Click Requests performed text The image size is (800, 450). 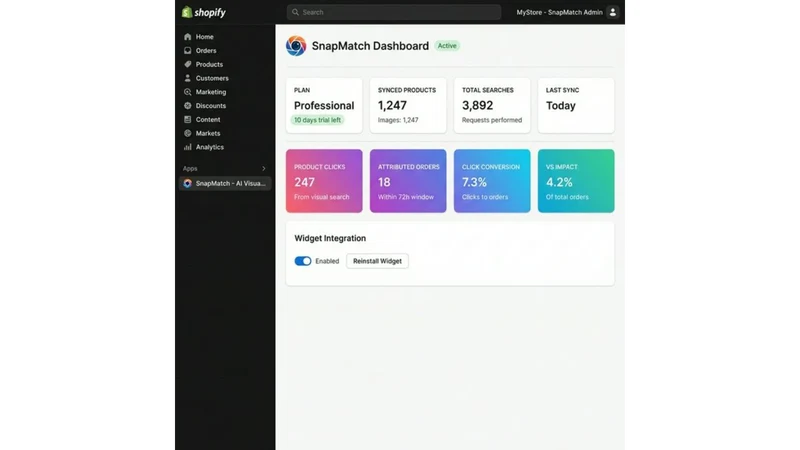(x=492, y=120)
